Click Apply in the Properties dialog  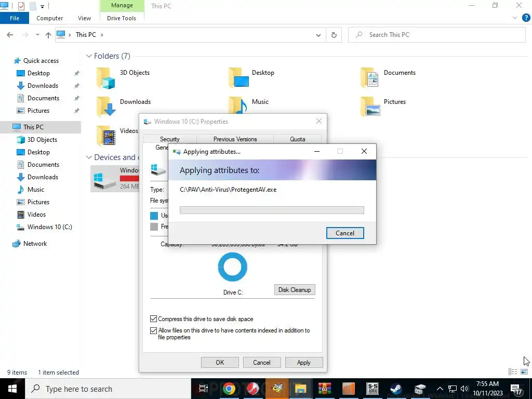tap(304, 362)
